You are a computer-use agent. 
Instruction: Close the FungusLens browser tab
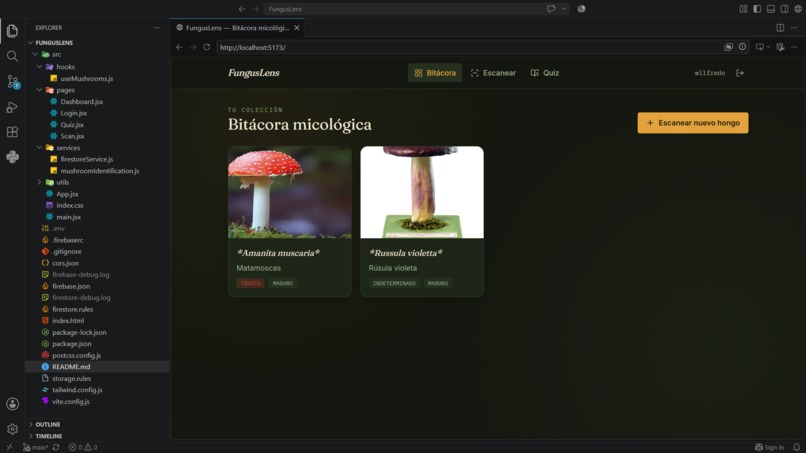coord(297,28)
